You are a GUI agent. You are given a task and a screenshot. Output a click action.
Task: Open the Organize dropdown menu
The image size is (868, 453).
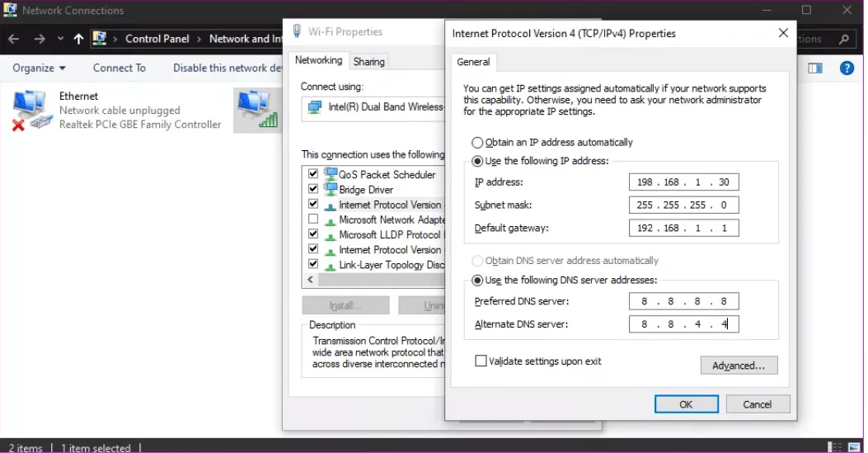[39, 68]
